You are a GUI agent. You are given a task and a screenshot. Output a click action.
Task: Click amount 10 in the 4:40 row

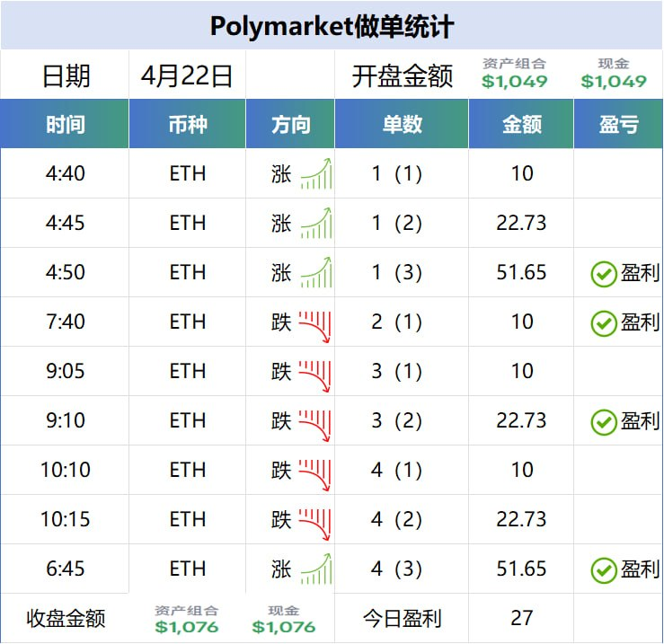coord(522,173)
